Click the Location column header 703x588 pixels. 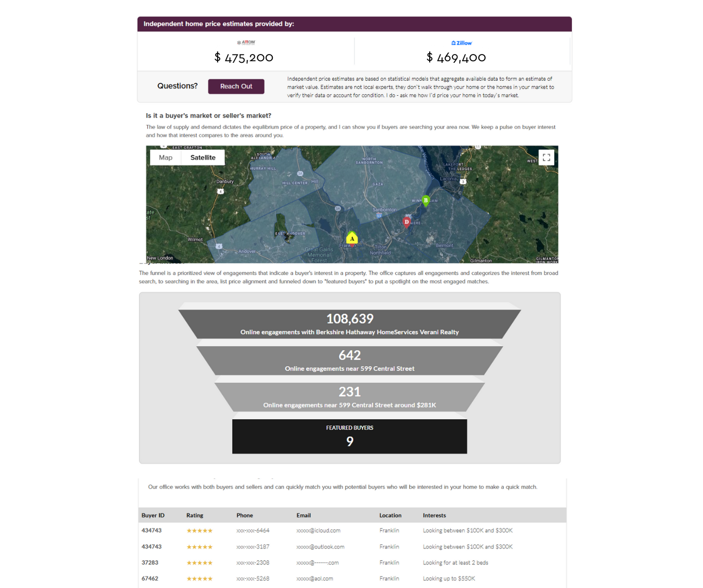(x=390, y=515)
